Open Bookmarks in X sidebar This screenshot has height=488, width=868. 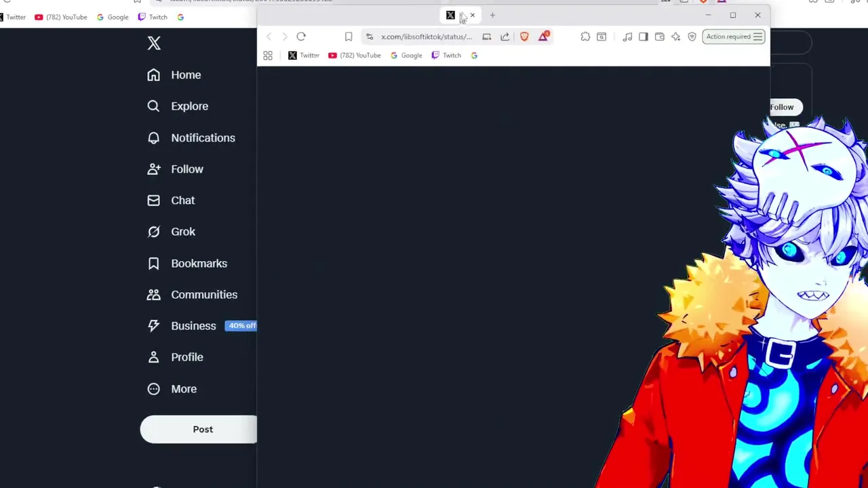(x=187, y=263)
